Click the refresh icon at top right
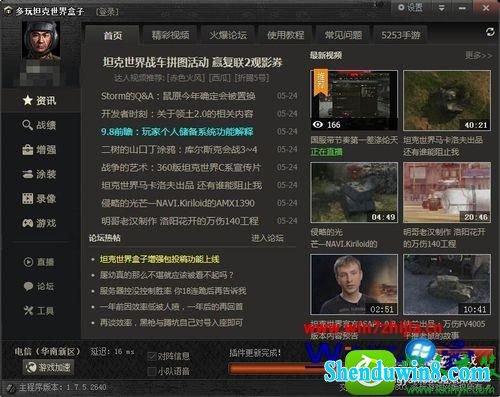 coord(490,32)
